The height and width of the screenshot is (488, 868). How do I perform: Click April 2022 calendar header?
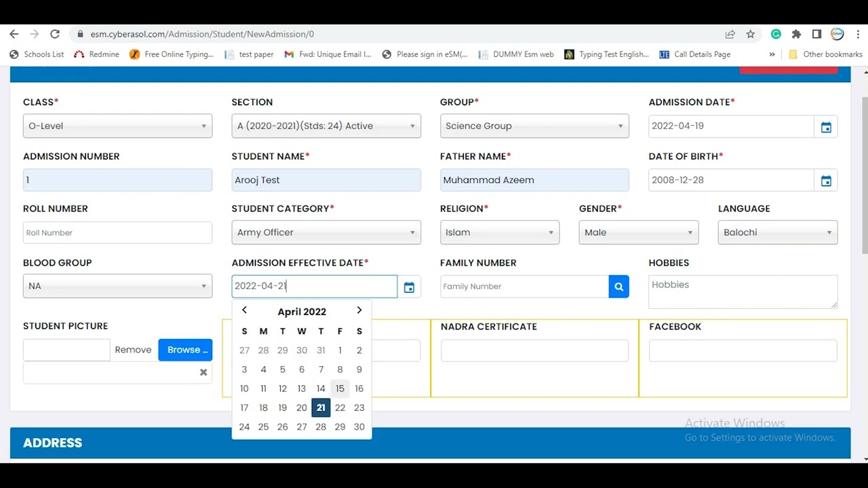click(x=302, y=312)
